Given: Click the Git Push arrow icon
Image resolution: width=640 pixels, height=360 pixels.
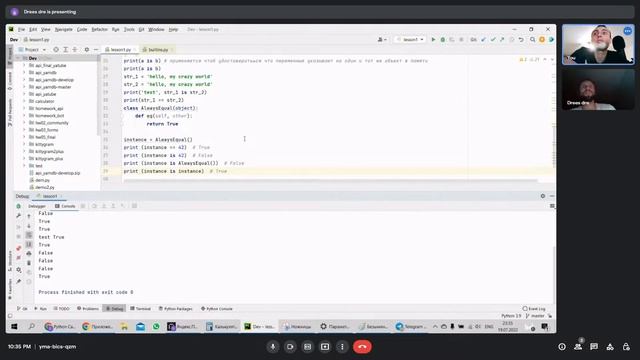Looking at the screenshot, I should coord(502,40).
